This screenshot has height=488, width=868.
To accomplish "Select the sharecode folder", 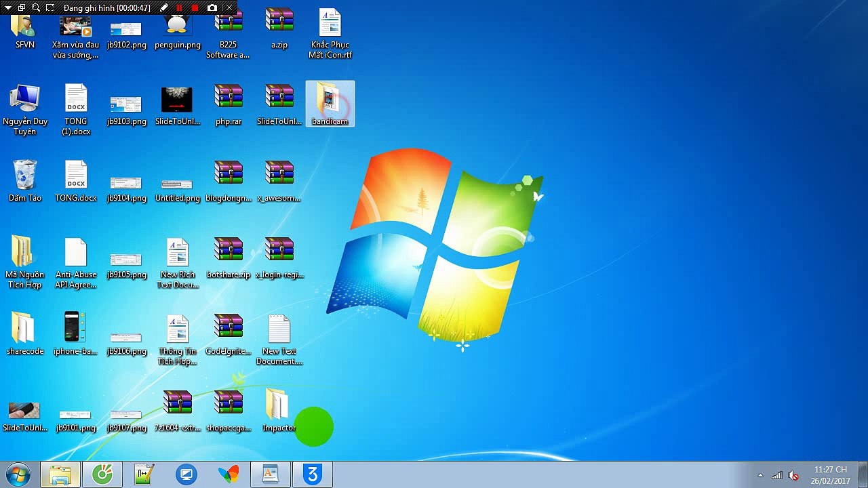I will pyautogui.click(x=25, y=335).
